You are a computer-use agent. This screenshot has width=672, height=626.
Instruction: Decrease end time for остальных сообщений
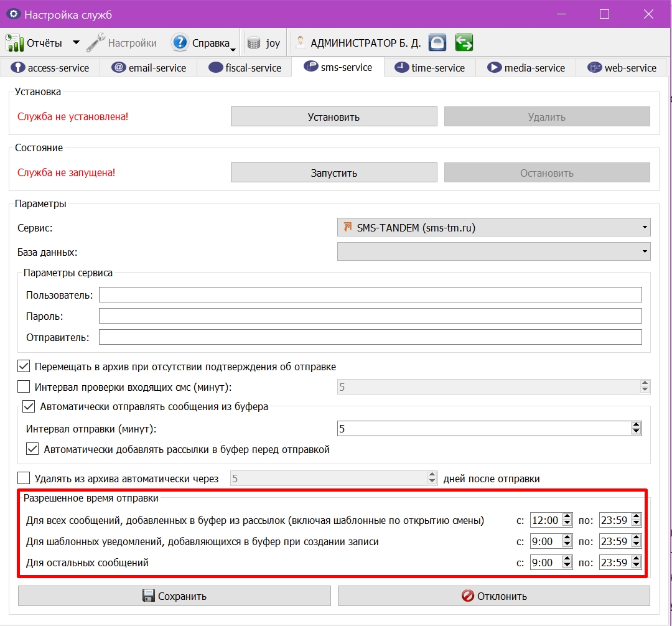coord(637,566)
